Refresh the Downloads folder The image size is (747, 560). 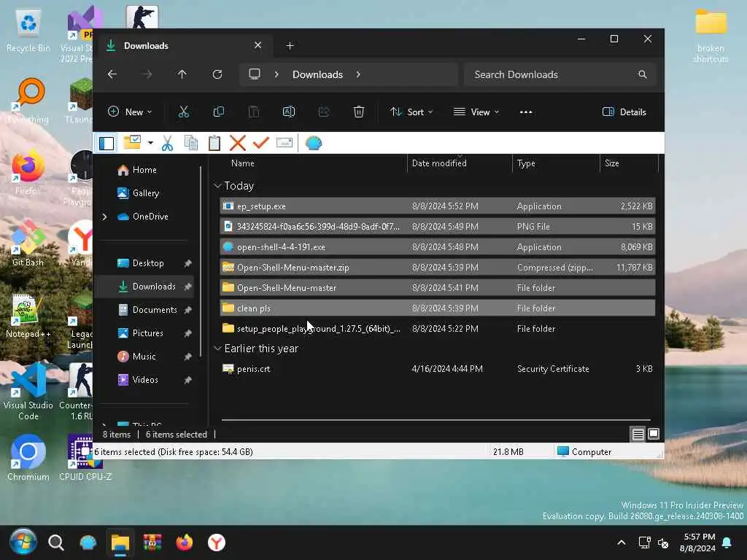click(x=217, y=74)
